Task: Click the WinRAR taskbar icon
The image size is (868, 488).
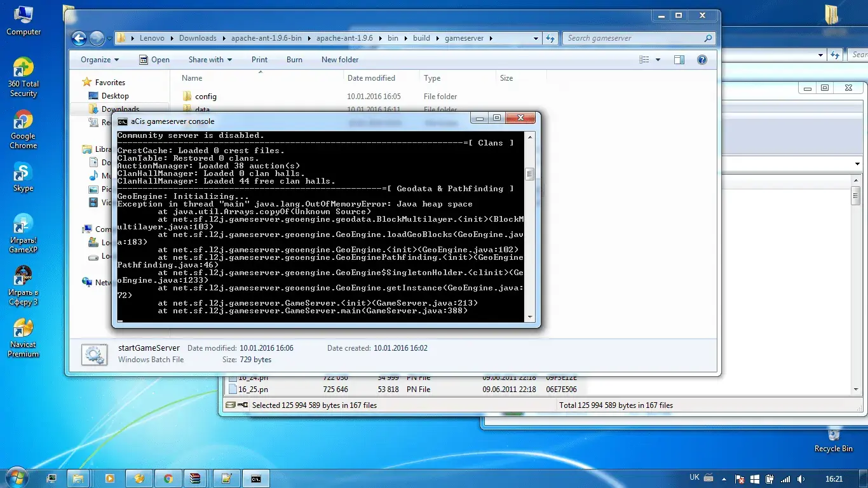Action: [195, 478]
